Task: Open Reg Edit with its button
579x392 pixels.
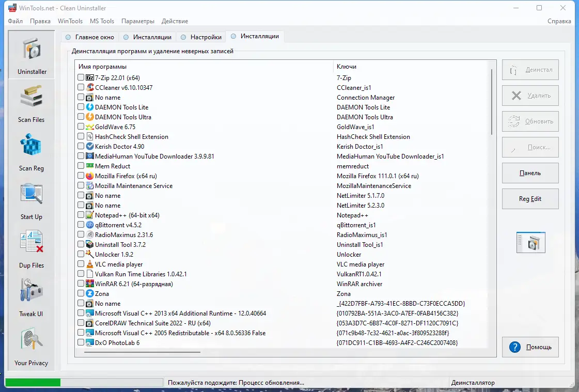Action: (530, 199)
